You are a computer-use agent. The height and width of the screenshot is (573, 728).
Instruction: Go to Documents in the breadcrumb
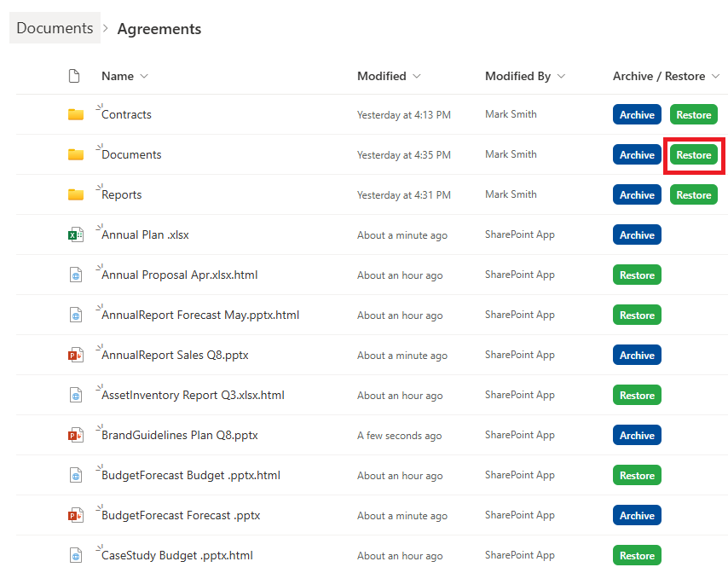(55, 28)
